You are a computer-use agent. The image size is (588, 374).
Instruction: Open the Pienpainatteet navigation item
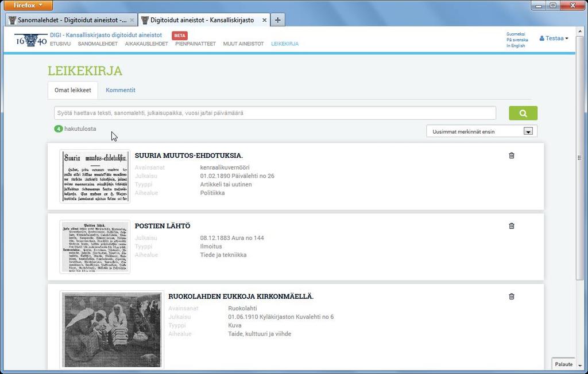(x=195, y=44)
